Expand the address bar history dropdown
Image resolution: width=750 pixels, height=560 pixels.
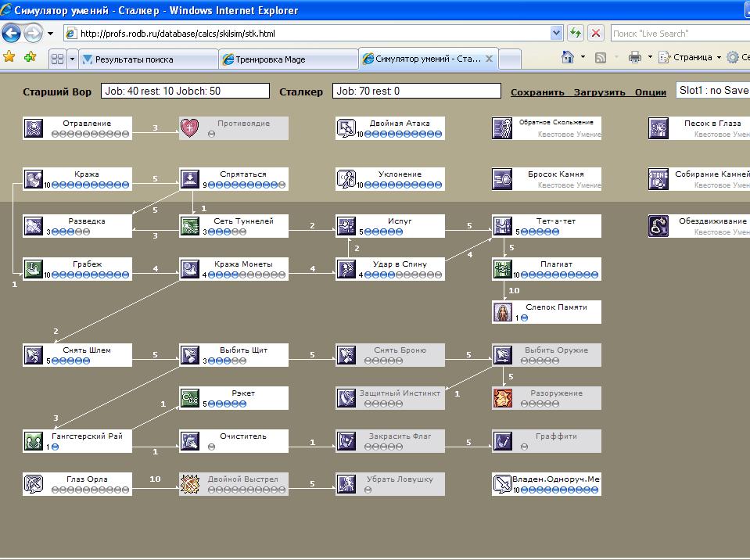[556, 33]
